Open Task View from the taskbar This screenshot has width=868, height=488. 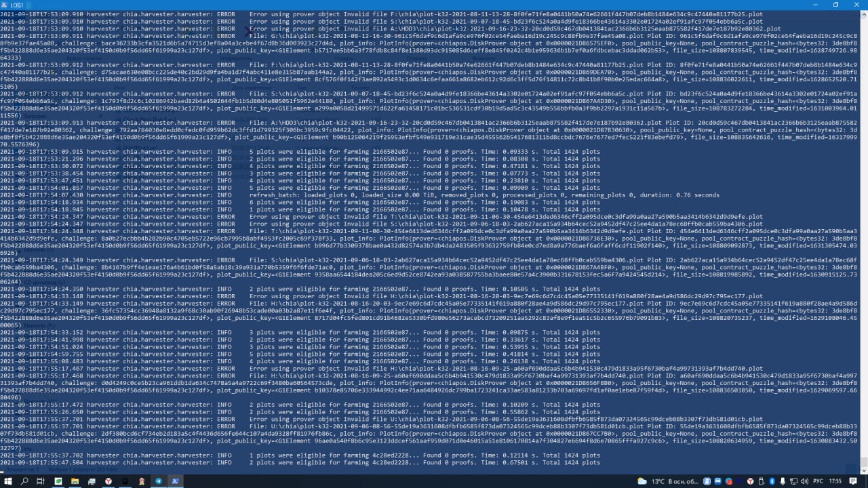coord(41,481)
